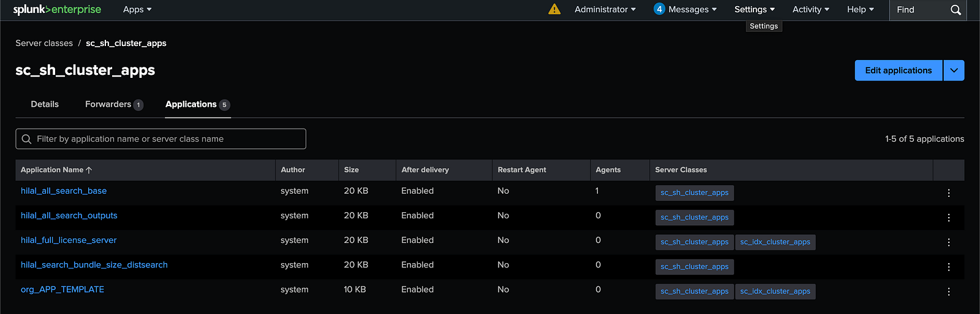Click the Edit applications button

[898, 71]
